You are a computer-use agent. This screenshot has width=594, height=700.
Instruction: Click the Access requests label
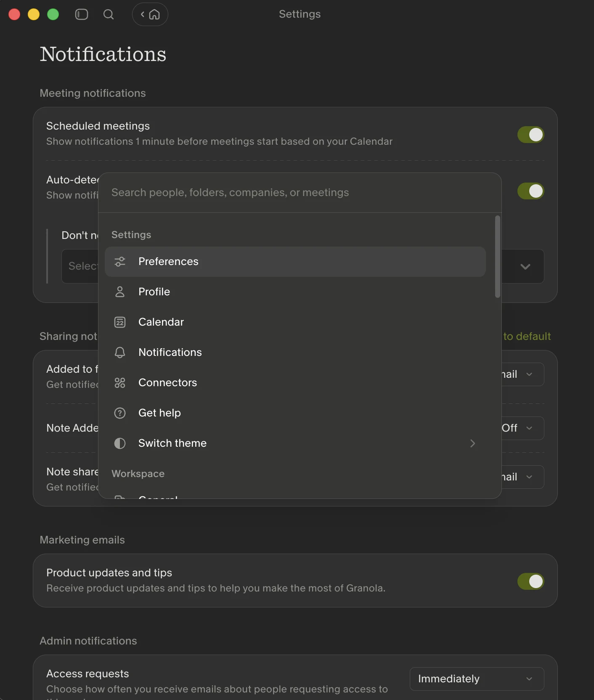88,674
